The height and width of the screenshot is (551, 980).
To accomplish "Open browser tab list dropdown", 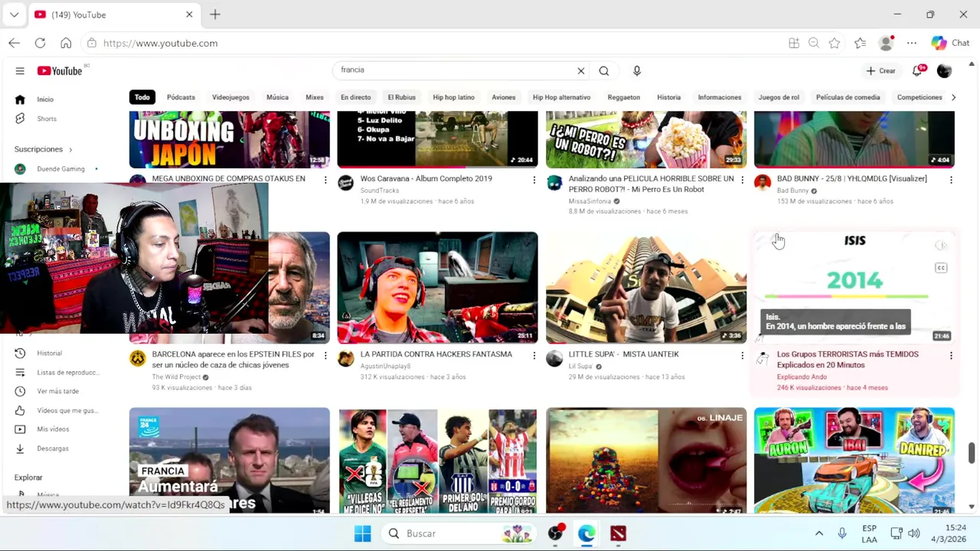I will (x=14, y=15).
